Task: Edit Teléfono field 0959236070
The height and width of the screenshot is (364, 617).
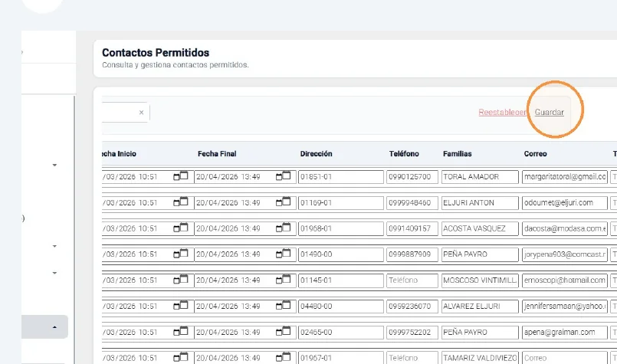Action: click(x=412, y=307)
